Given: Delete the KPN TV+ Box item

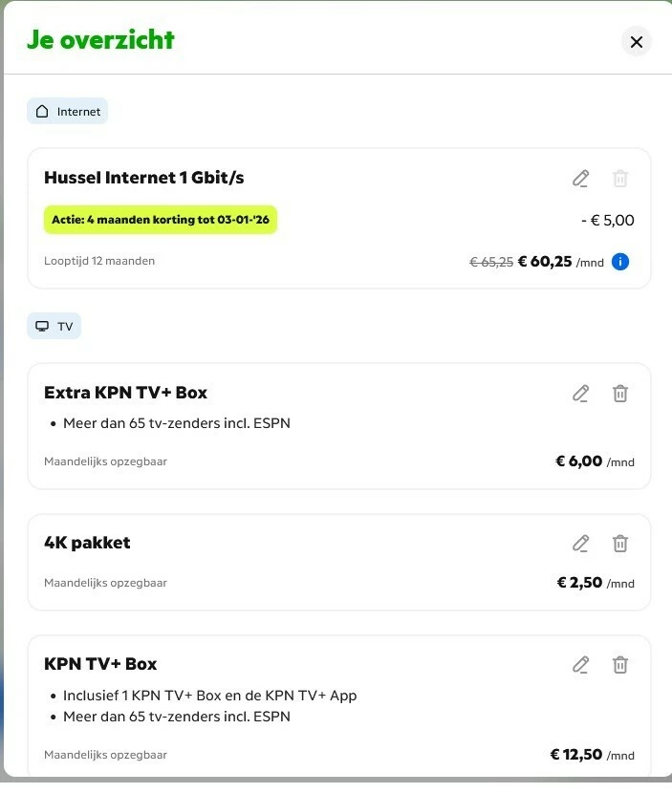Looking at the screenshot, I should pyautogui.click(x=620, y=664).
